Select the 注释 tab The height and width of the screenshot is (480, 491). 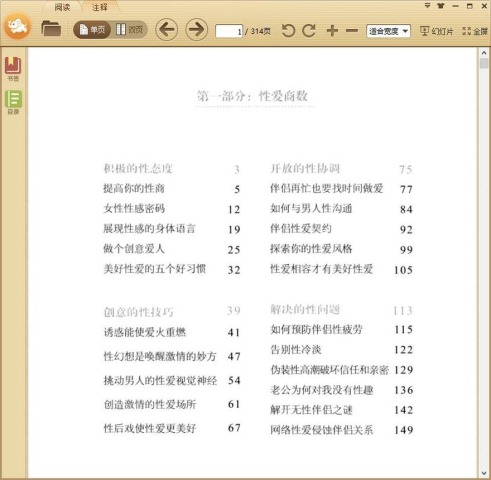(x=100, y=7)
